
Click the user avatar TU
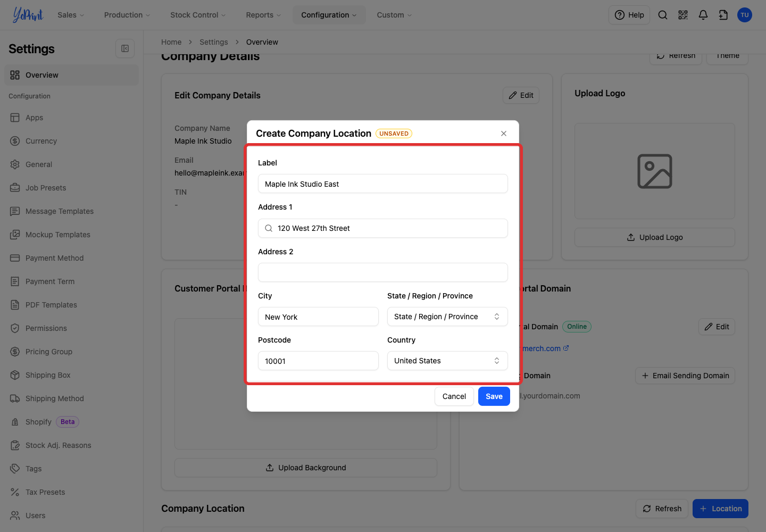(745, 15)
